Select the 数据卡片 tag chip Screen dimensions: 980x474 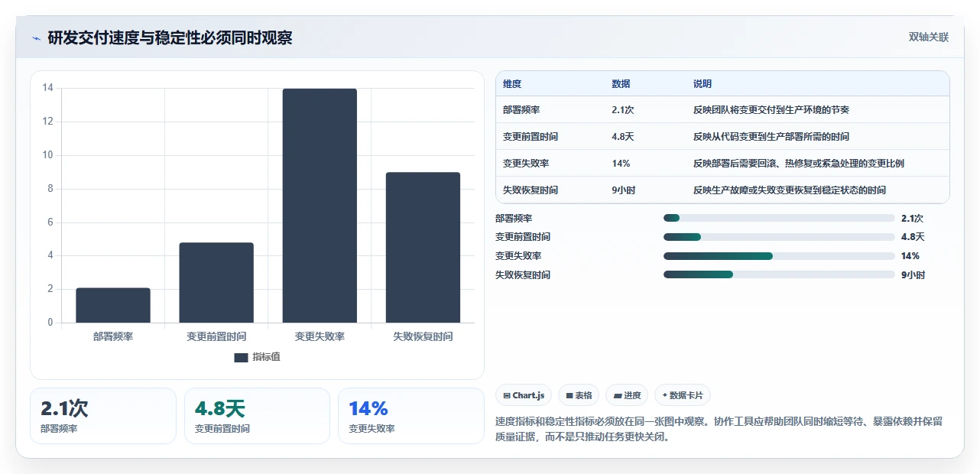tap(683, 395)
